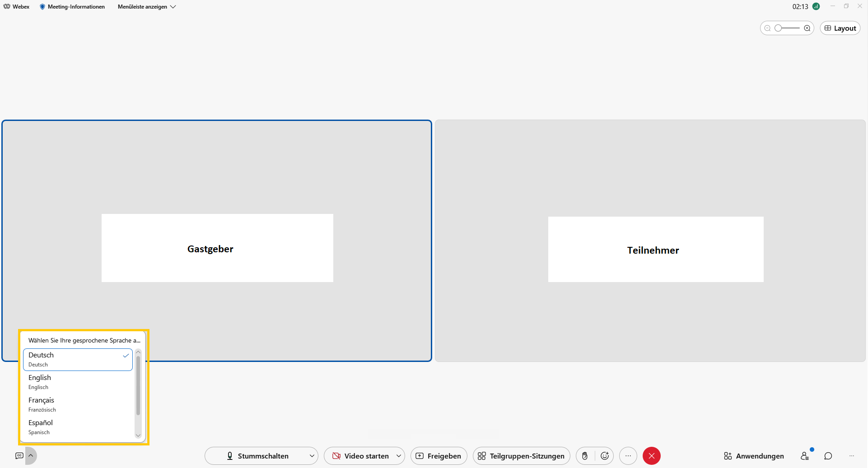The width and height of the screenshot is (868, 468).
Task: Open the chat bubble icon
Action: point(828,456)
